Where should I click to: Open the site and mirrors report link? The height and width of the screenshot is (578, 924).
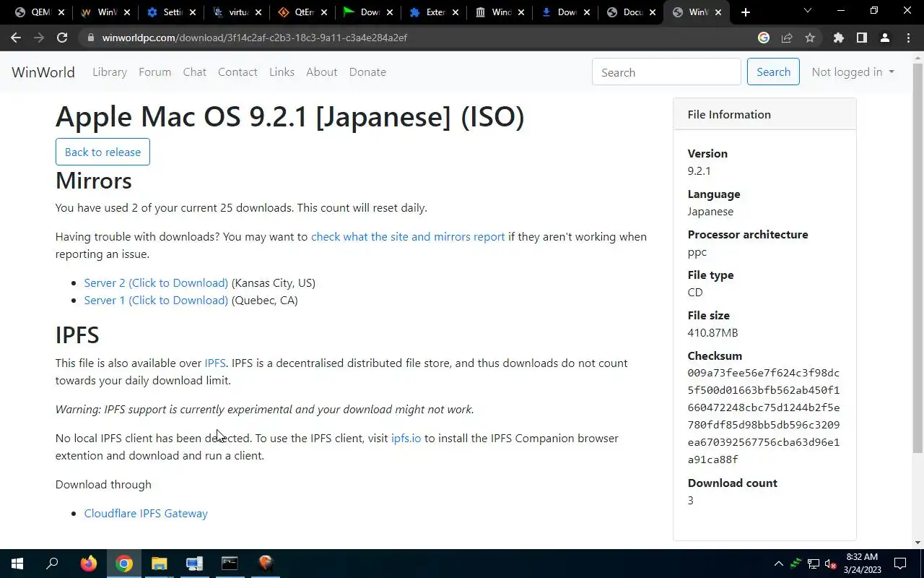click(408, 237)
